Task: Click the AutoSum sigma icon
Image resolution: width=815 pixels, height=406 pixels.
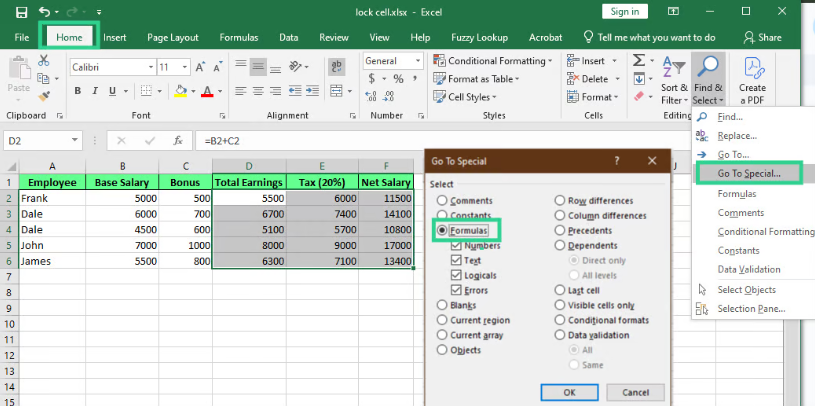Action: point(640,61)
